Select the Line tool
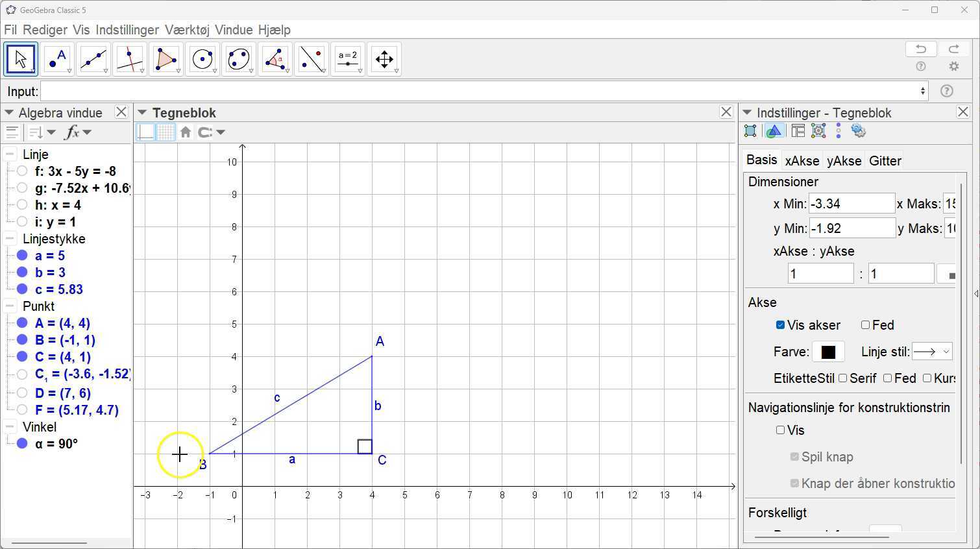Image resolution: width=980 pixels, height=549 pixels. click(x=93, y=58)
